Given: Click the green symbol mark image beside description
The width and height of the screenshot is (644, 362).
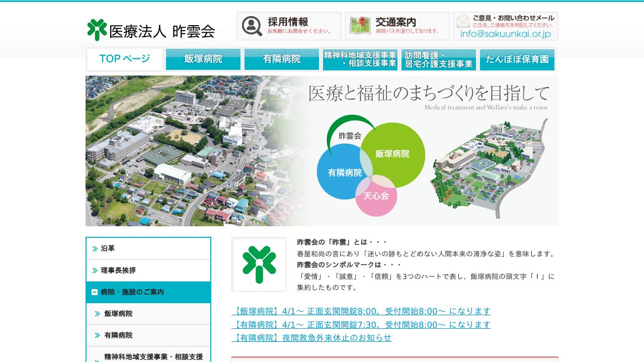Looking at the screenshot, I should pos(259,264).
